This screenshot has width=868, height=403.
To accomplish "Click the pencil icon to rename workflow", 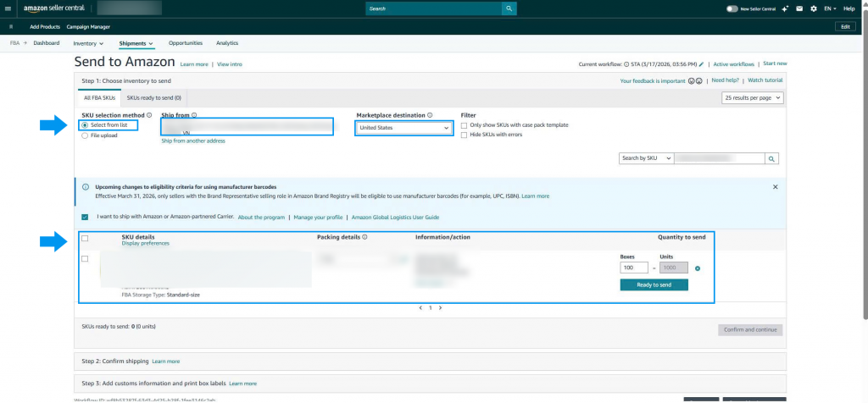I will (x=702, y=64).
